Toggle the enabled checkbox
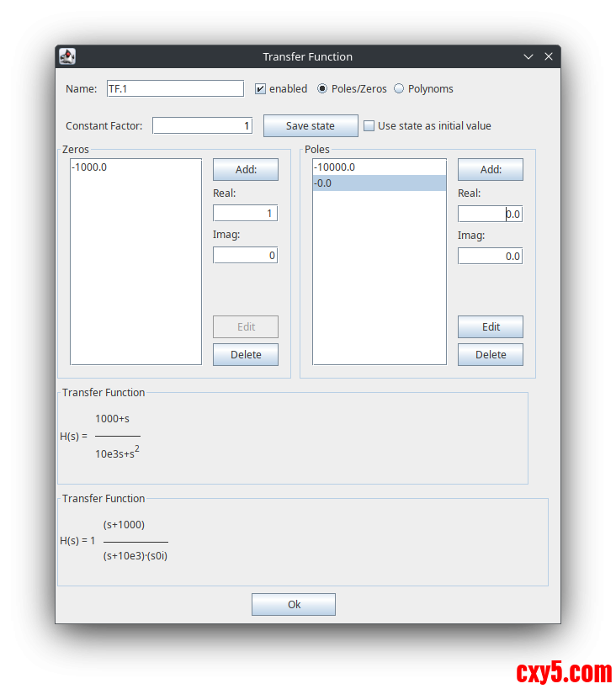Viewport: 616px width, 689px height. [261, 88]
